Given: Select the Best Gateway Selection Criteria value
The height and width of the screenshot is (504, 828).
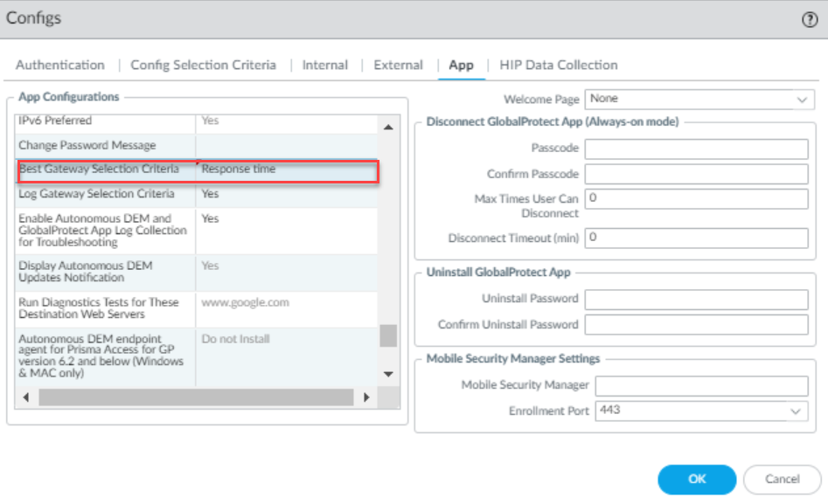Looking at the screenshot, I should 287,169.
